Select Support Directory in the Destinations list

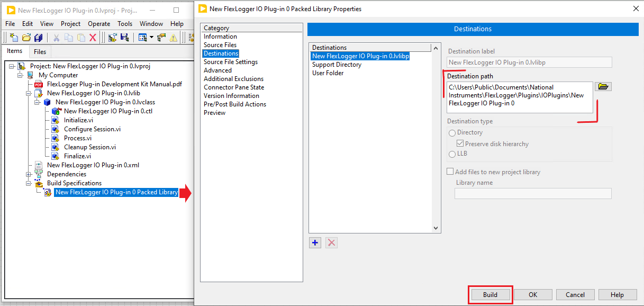tap(337, 65)
